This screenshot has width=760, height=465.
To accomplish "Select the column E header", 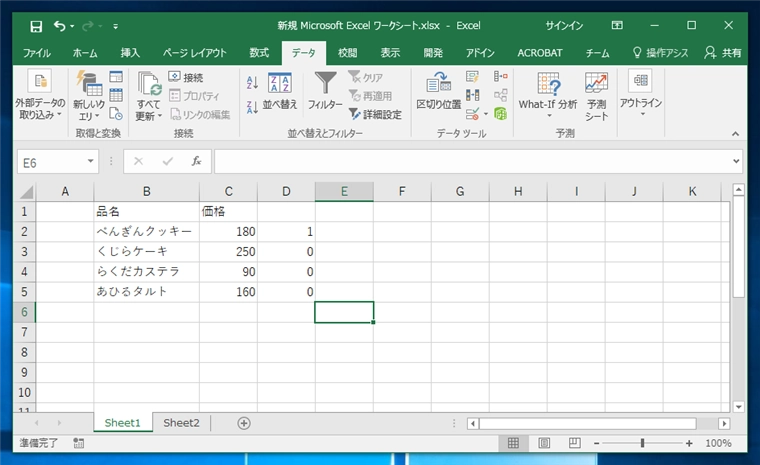I will tap(344, 192).
